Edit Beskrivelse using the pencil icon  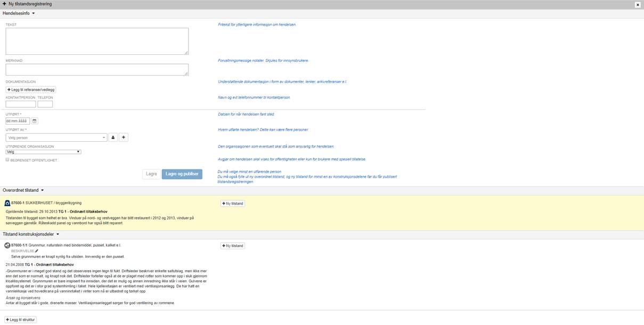click(x=37, y=250)
